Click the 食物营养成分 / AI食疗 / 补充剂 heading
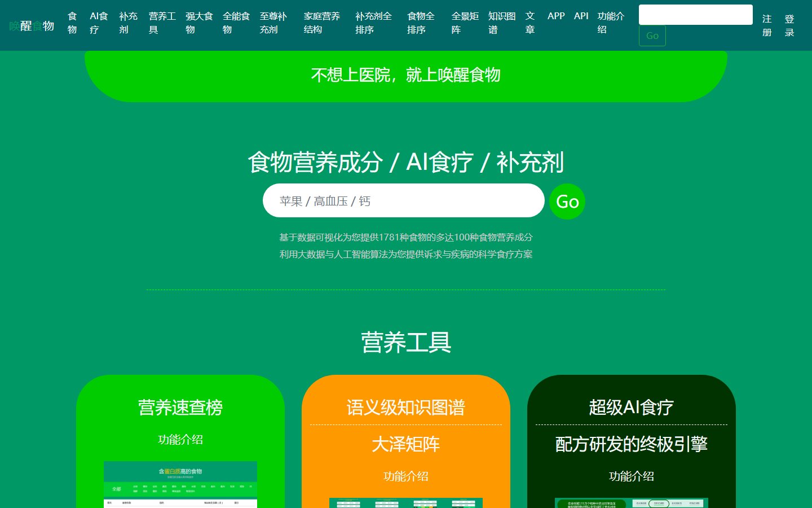 [x=406, y=163]
